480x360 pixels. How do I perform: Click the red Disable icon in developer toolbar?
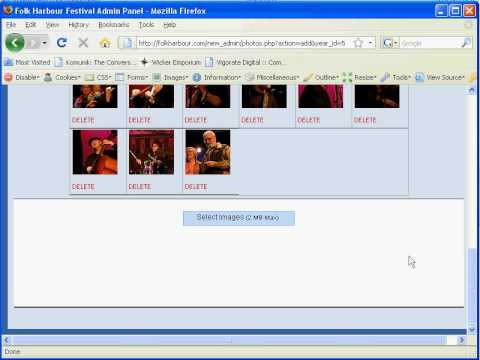[8, 77]
